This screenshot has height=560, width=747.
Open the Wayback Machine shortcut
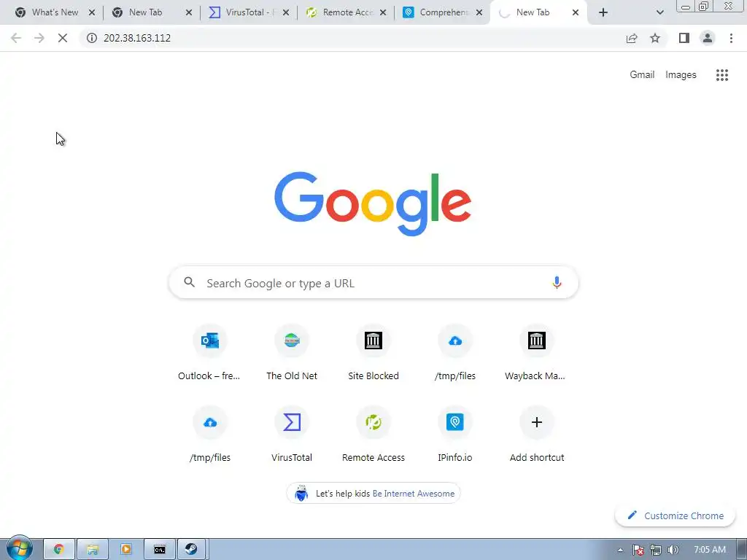(x=536, y=353)
